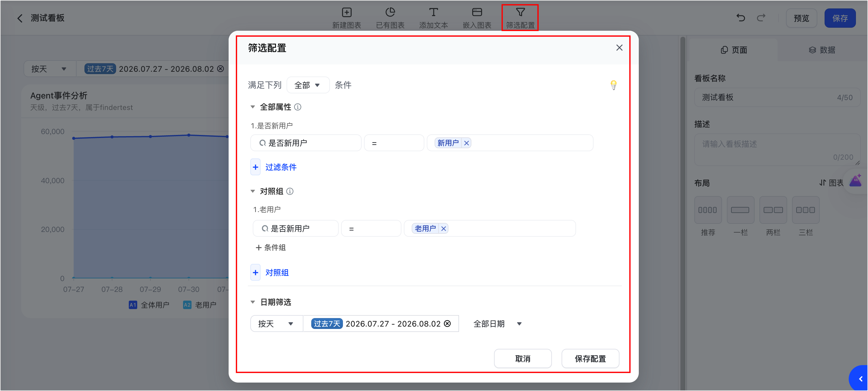Clear the date range in 日期筛选
Screen dimensions: 868x391
click(447, 324)
